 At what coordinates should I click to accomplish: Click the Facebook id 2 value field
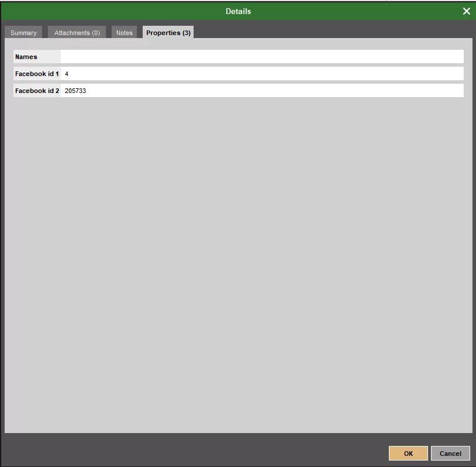[x=262, y=91]
